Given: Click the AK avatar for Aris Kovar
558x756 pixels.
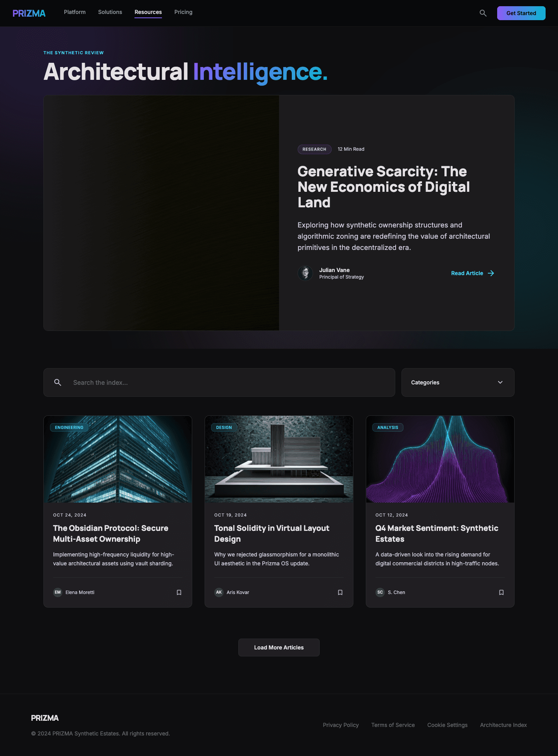Looking at the screenshot, I should (x=219, y=592).
